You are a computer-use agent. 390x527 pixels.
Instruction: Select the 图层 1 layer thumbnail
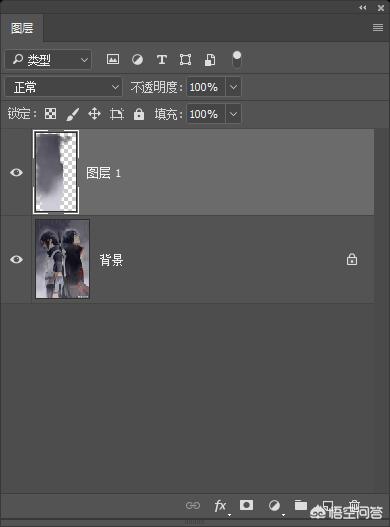tap(56, 172)
